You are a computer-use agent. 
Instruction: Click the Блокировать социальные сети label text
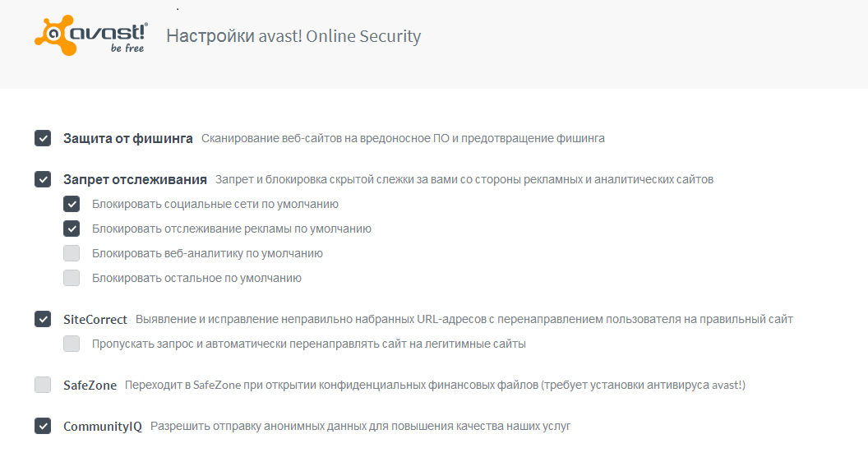(215, 204)
